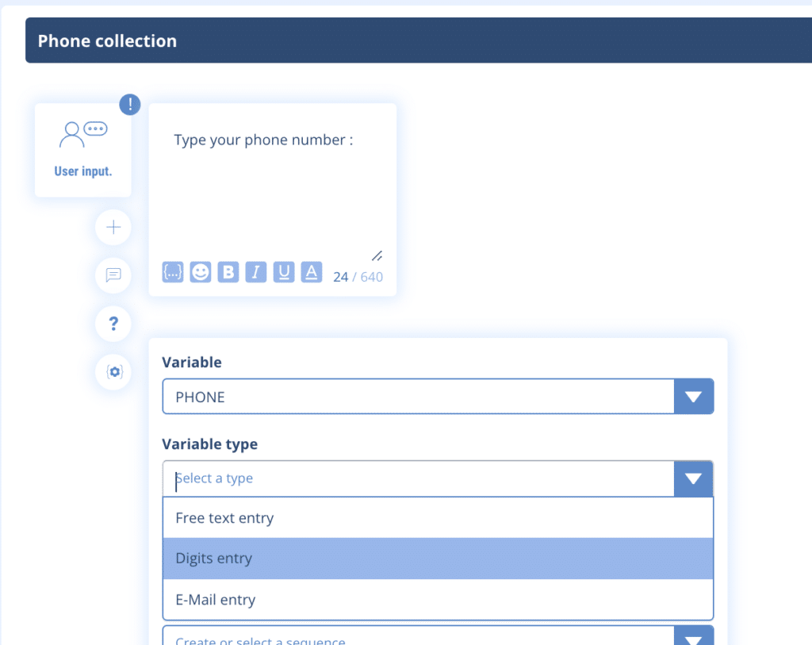Click the message bubble icon in sidebar
The image size is (812, 645).
click(113, 275)
